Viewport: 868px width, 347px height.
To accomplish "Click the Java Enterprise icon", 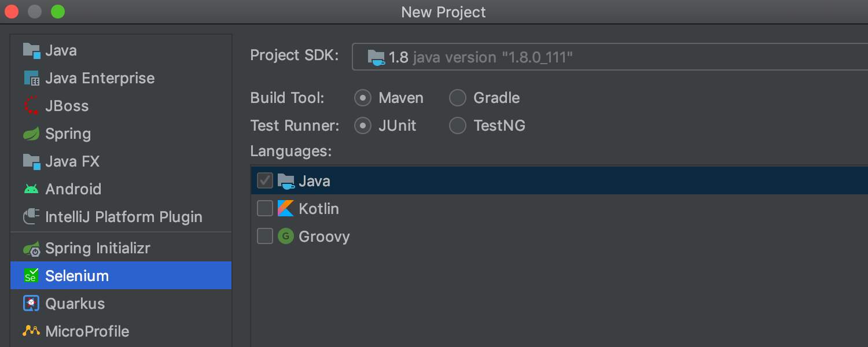I will pos(31,78).
